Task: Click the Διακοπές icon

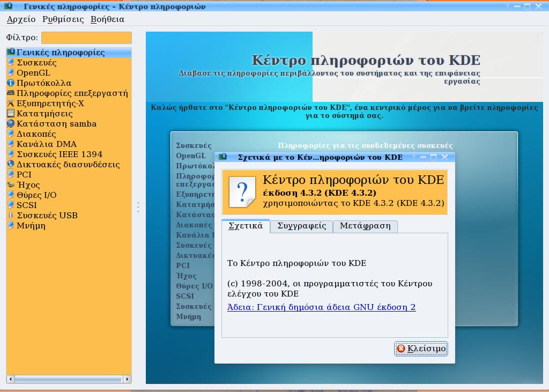Action: 11,134
